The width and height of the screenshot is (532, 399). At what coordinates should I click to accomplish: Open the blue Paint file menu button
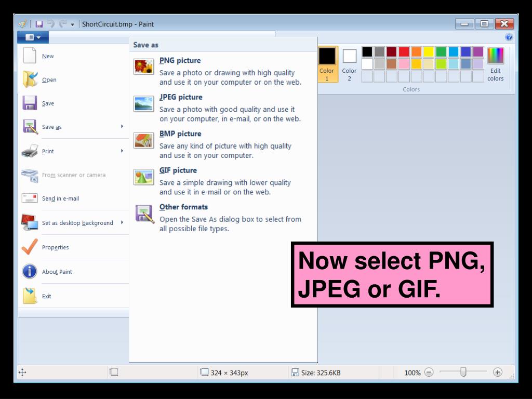point(33,37)
